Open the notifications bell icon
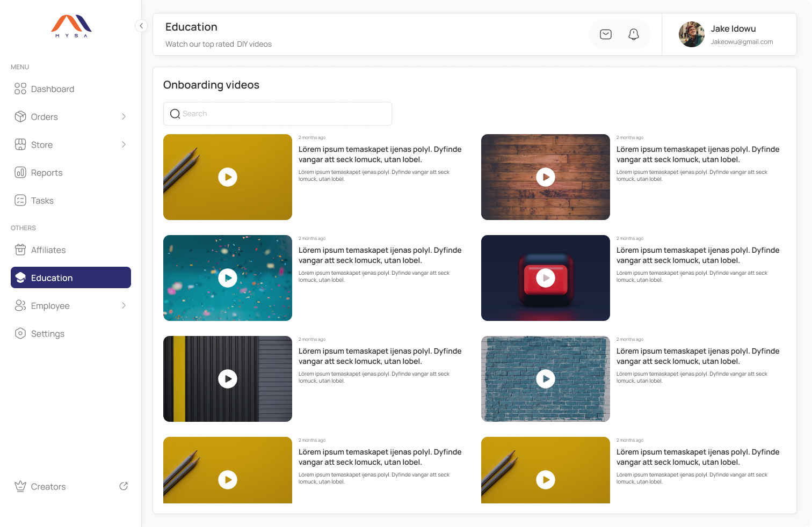The width and height of the screenshot is (812, 527). tap(634, 34)
